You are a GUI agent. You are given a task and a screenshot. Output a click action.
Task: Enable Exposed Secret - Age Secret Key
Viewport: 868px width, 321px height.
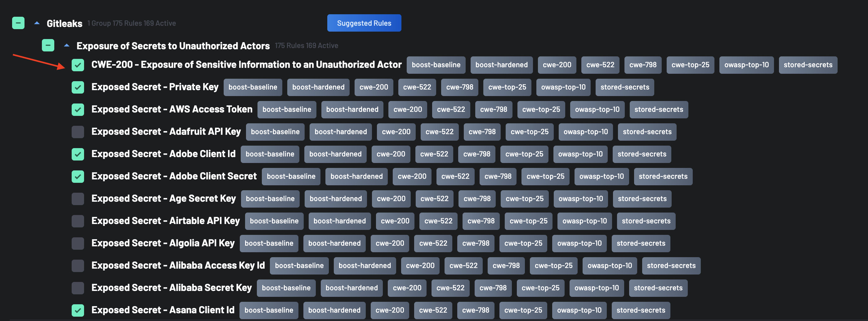tap(78, 199)
